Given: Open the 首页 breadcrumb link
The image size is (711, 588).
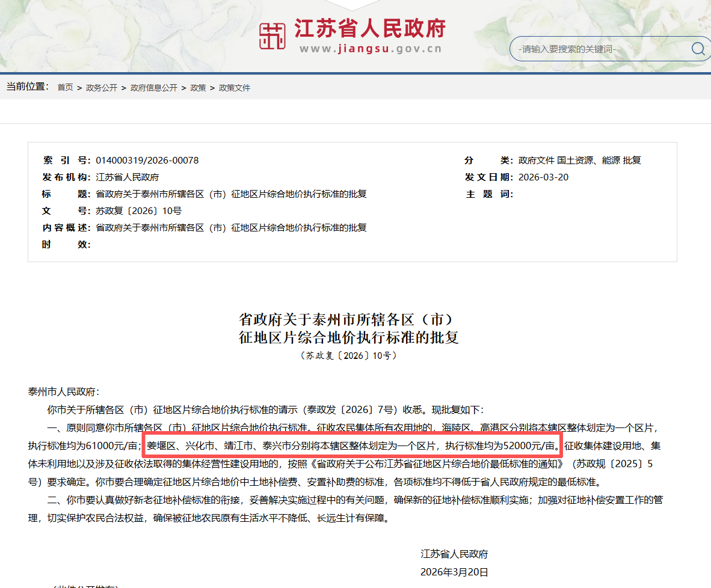Looking at the screenshot, I should tap(65, 88).
